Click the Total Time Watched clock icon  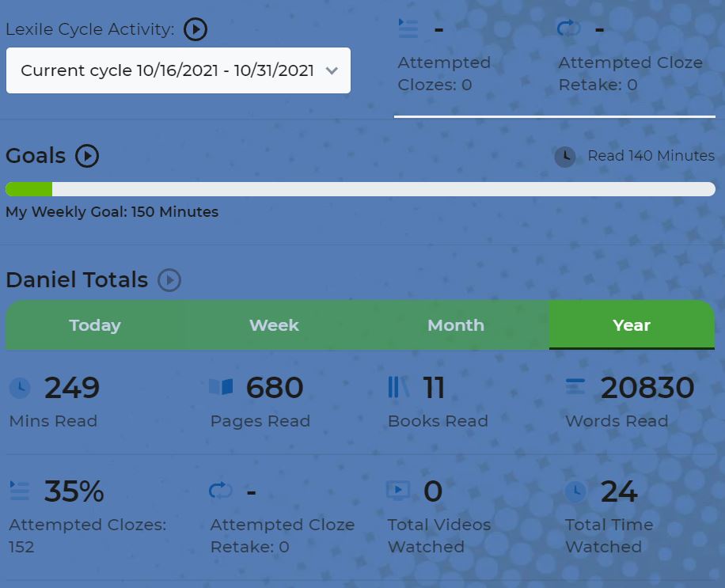pos(575,491)
